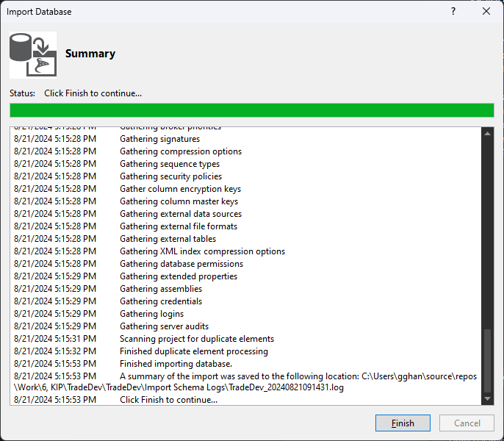504x441 pixels.
Task: Click the log scrollbar down arrow
Action: click(x=486, y=399)
